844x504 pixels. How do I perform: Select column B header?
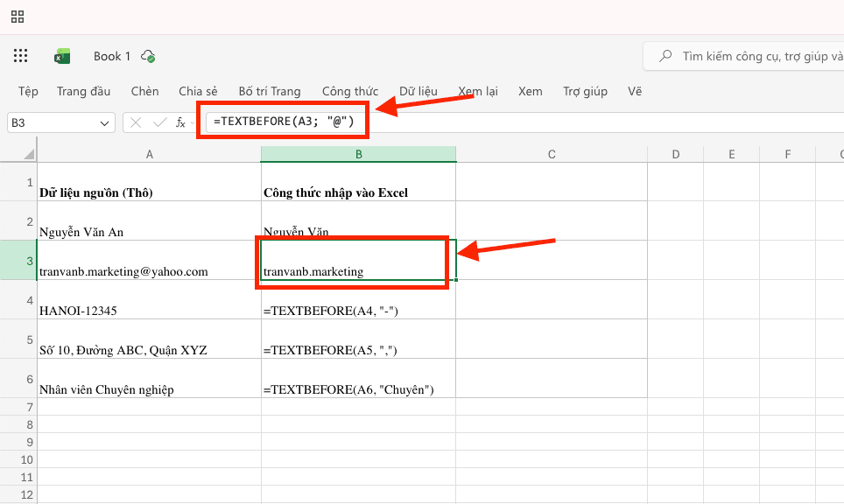[x=358, y=154]
